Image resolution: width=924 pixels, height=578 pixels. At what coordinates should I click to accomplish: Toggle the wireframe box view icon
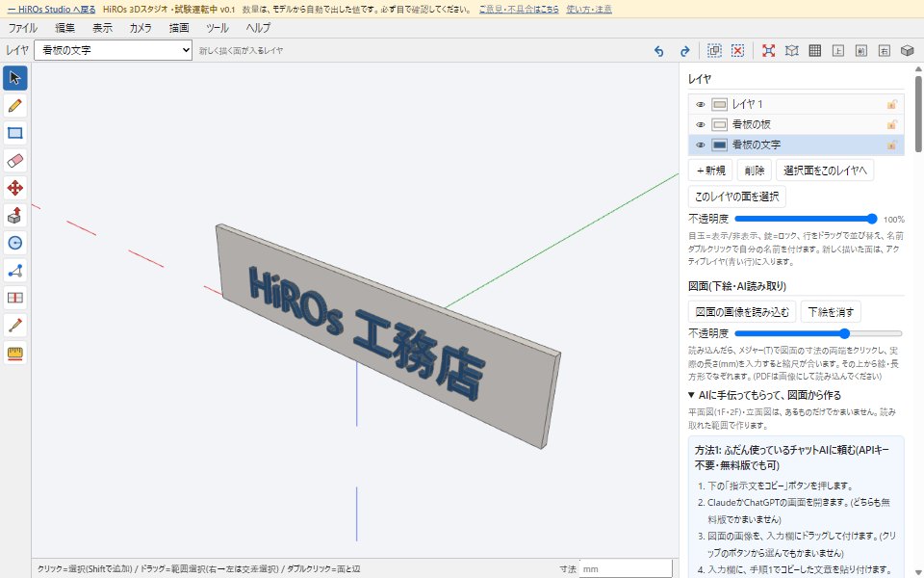792,51
